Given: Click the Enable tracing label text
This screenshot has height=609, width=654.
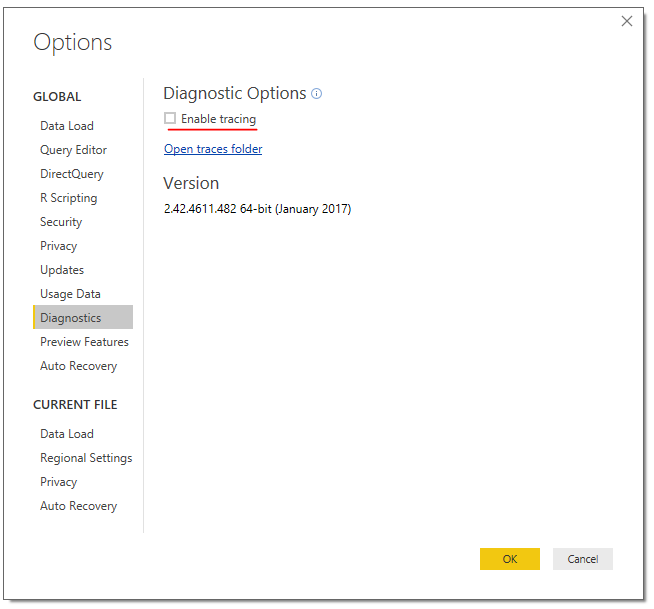Looking at the screenshot, I should click(219, 119).
